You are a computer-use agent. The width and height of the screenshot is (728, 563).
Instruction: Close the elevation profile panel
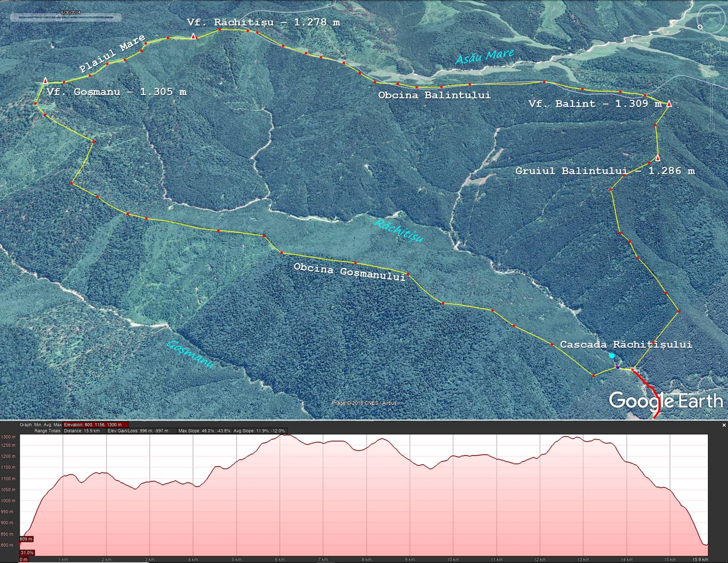pyautogui.click(x=724, y=425)
